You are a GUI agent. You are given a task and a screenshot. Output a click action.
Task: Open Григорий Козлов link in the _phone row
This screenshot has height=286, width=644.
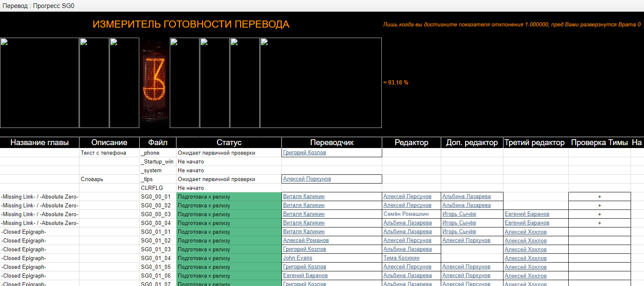[x=304, y=153]
